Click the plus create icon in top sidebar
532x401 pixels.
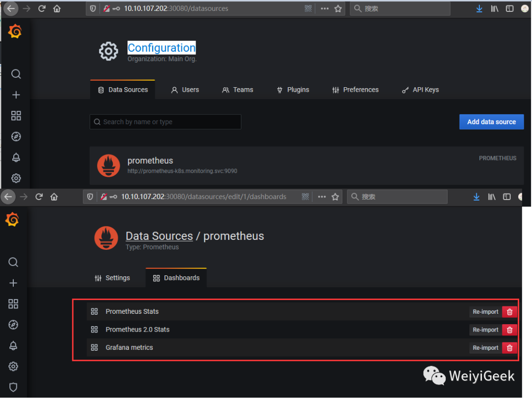(16, 95)
